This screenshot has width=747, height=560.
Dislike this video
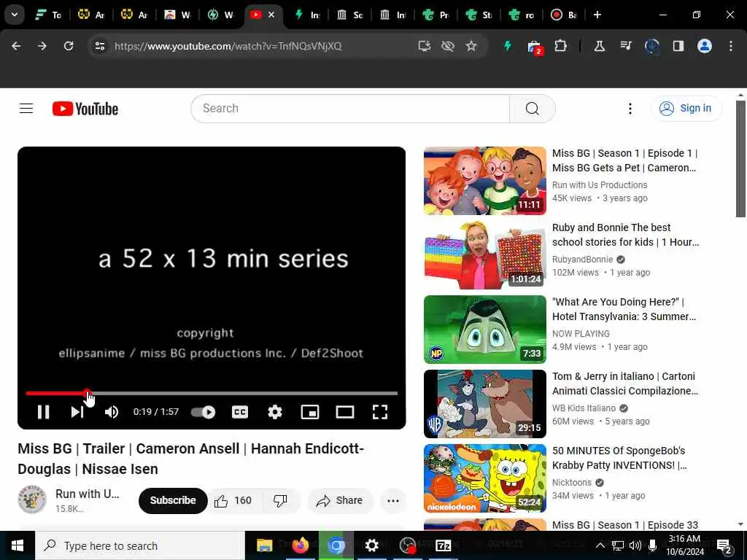pos(280,500)
